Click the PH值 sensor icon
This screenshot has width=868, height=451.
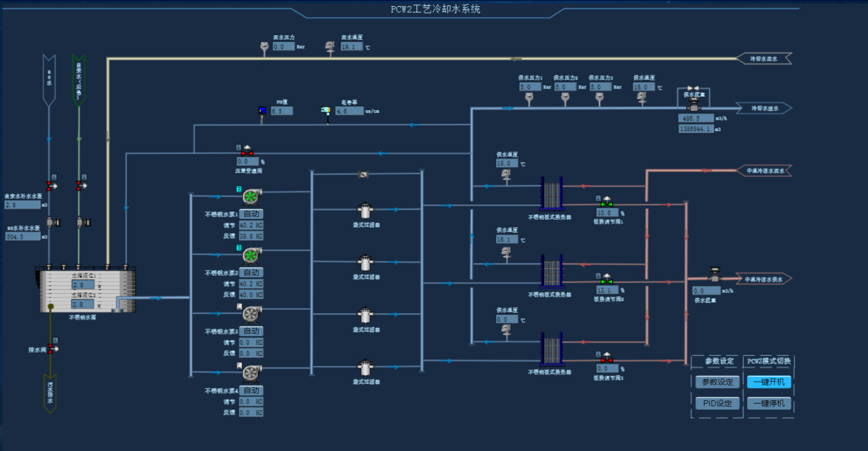262,112
